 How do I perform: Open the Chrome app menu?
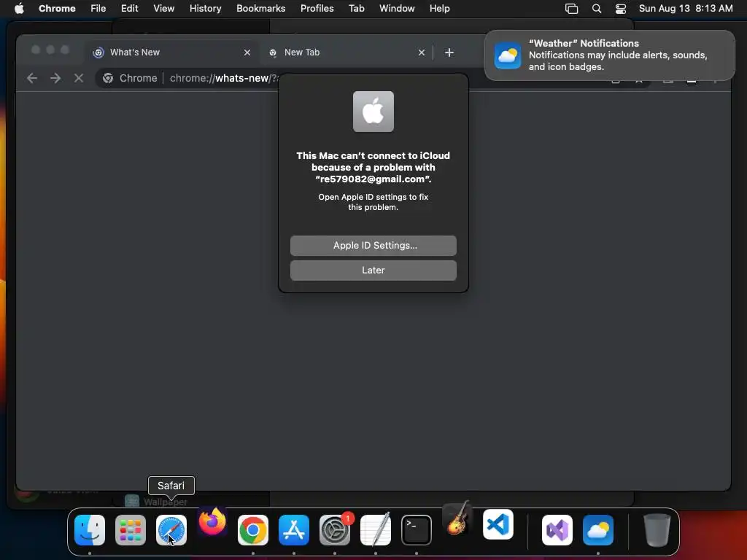57,9
